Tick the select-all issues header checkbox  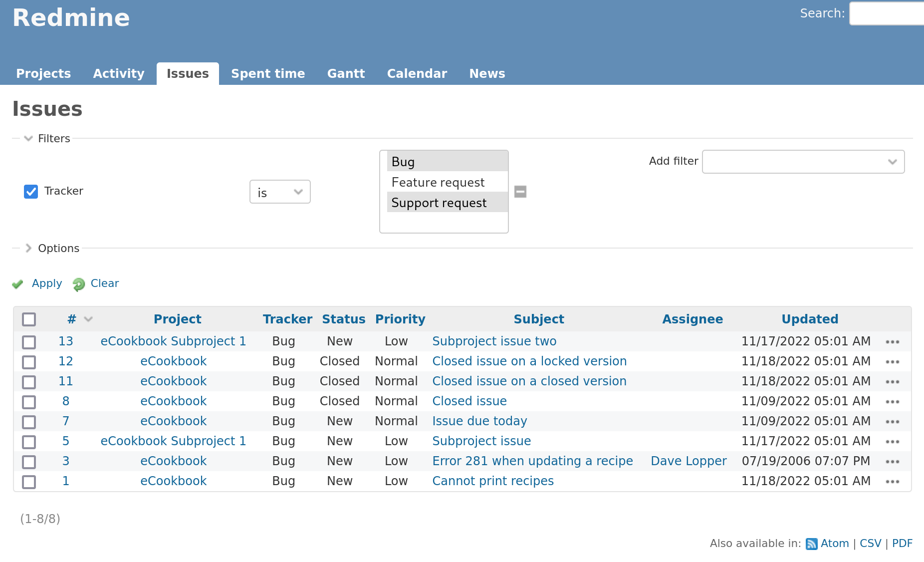coord(29,319)
